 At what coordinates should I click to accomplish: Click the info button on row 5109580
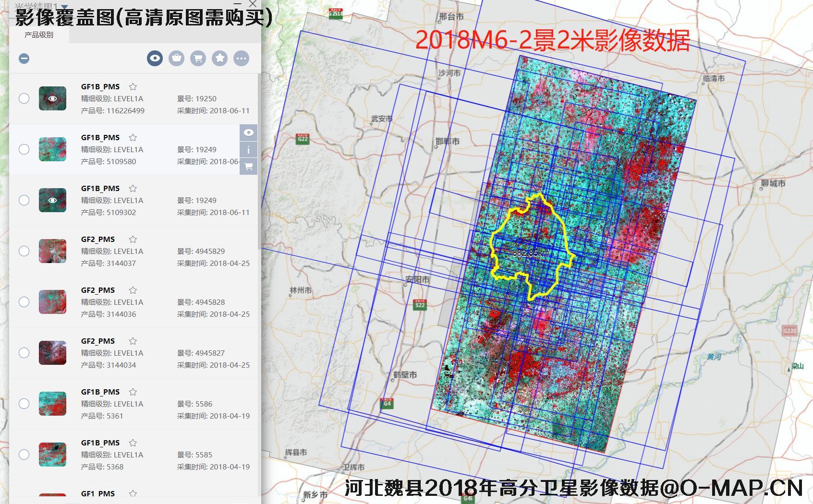248,150
